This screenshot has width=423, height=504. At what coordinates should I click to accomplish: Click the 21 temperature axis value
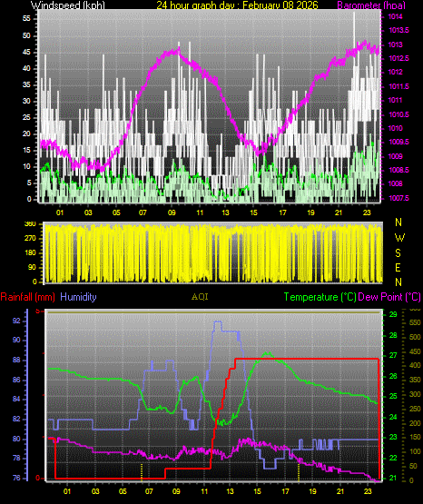tap(393, 479)
